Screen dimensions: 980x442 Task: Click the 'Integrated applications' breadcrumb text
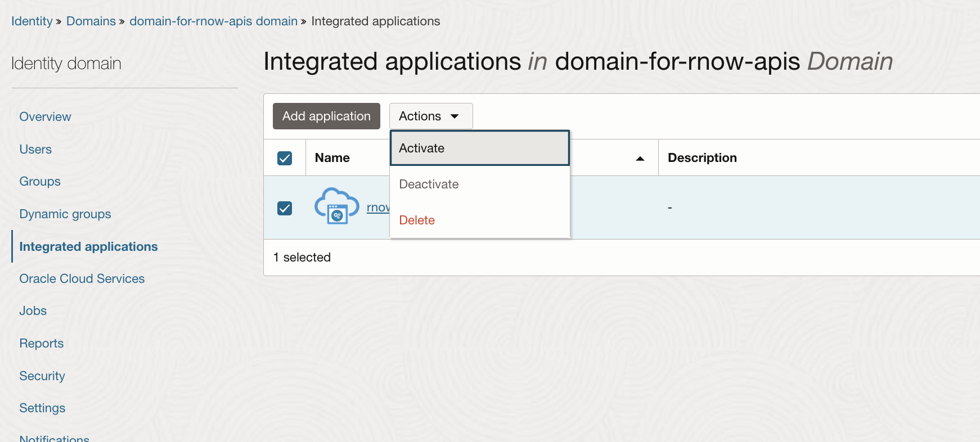point(376,21)
